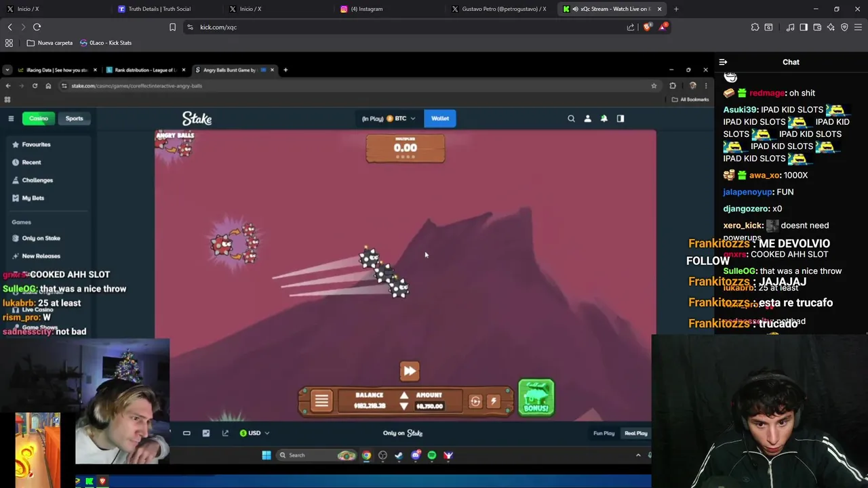Collapse the Stake sidebar hamburger menu

pos(11,119)
